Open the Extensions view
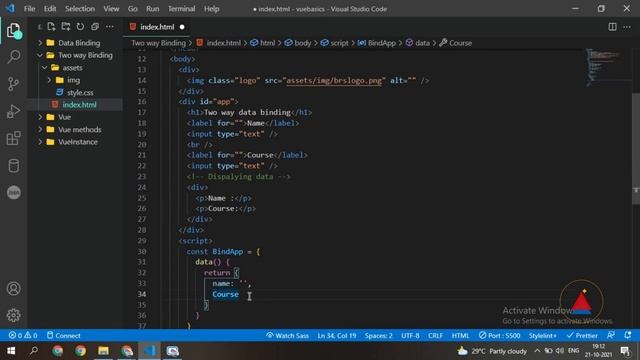Screen dimensions: 640x360 point(13,138)
